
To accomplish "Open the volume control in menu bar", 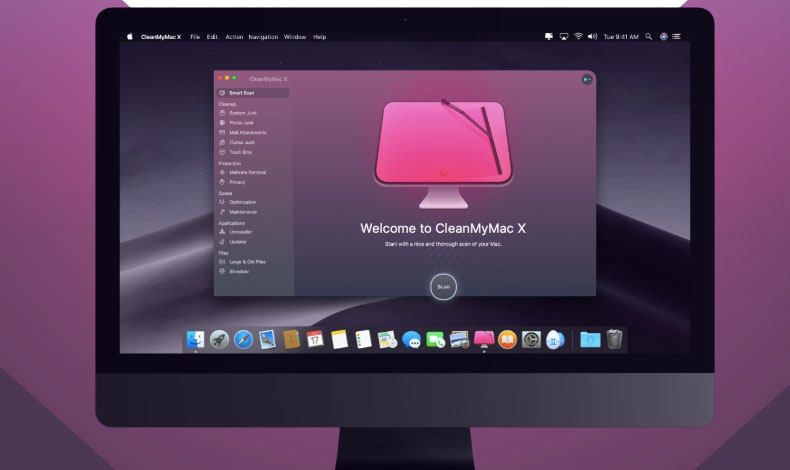I will tap(592, 37).
